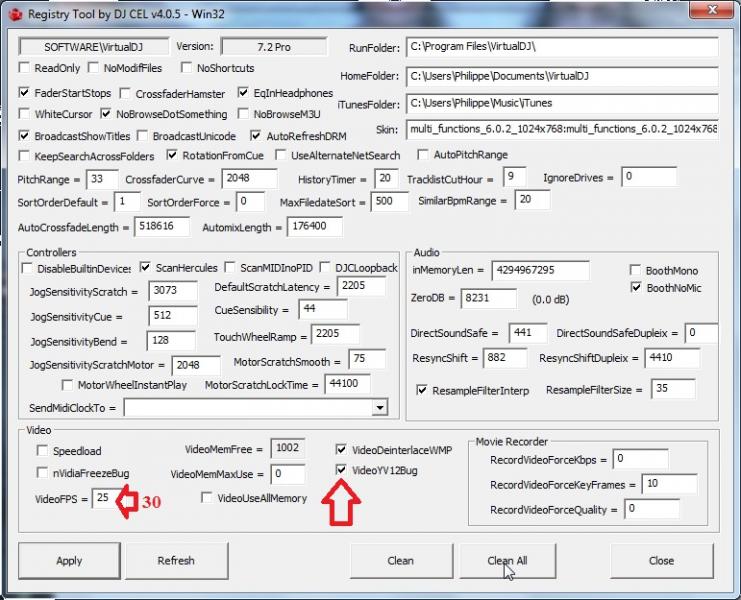This screenshot has width=741, height=600.
Task: Open the SendMidiClockTo dropdown arrow
Action: (x=379, y=407)
